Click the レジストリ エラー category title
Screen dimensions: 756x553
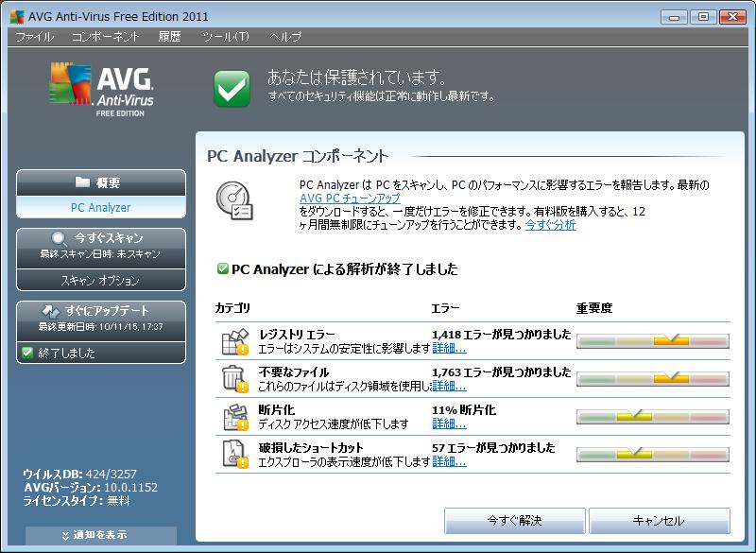tap(297, 334)
